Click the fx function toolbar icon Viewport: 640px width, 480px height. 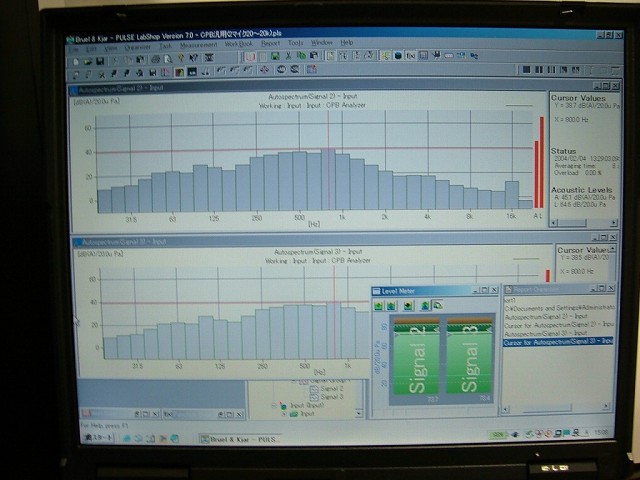pos(409,56)
